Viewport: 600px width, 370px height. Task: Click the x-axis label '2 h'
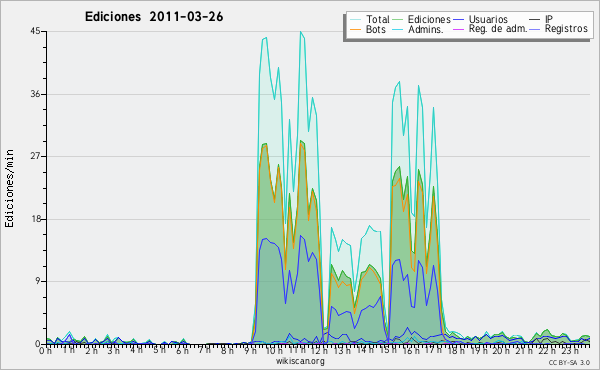tap(91, 350)
